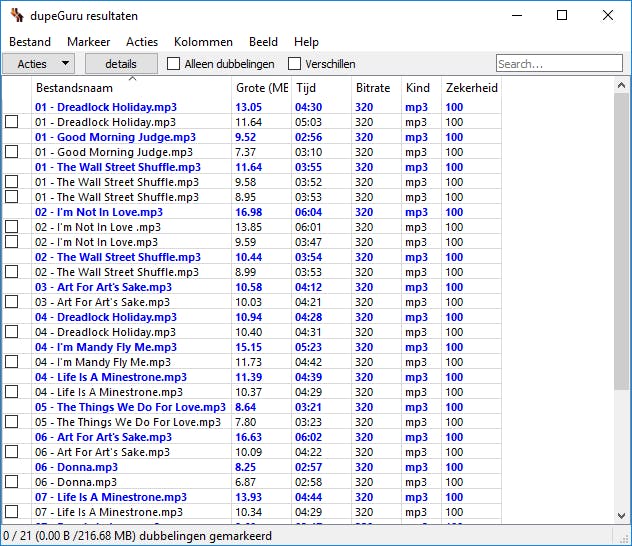The height and width of the screenshot is (546, 632).
Task: Select the 02 - I'm Not In Love.mp3 reference row
Action: [99, 212]
